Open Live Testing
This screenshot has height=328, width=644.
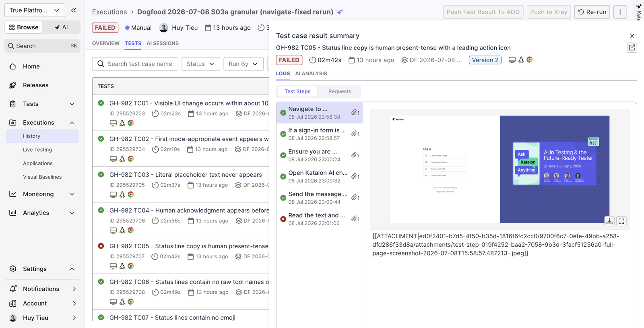click(37, 150)
